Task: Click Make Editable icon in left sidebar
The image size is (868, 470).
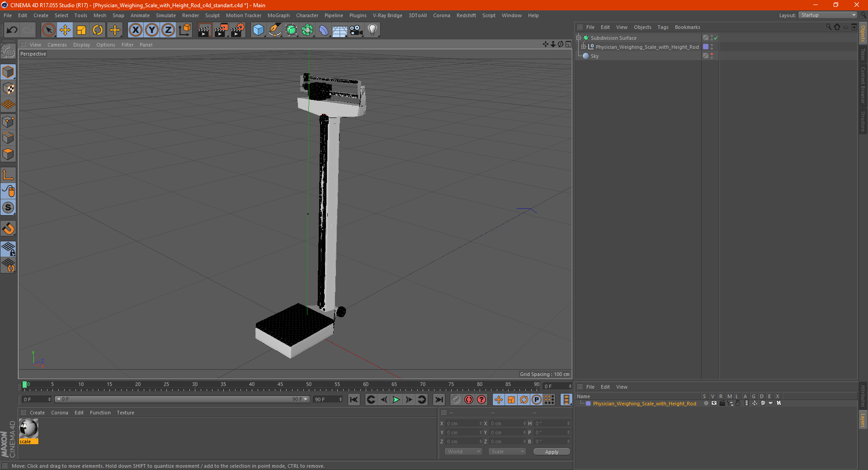Action: pyautogui.click(x=8, y=52)
